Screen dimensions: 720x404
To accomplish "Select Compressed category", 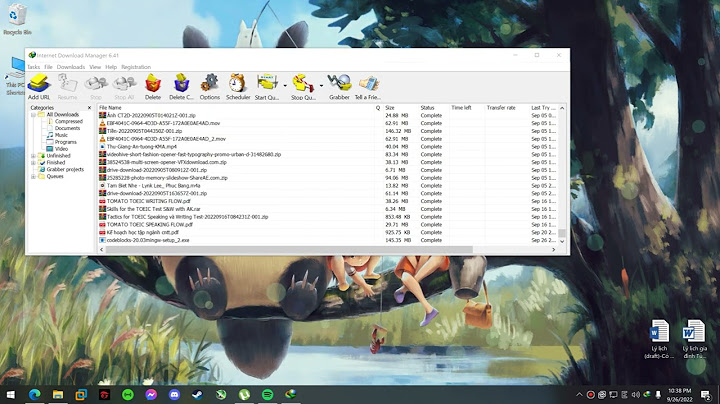I will (x=68, y=121).
